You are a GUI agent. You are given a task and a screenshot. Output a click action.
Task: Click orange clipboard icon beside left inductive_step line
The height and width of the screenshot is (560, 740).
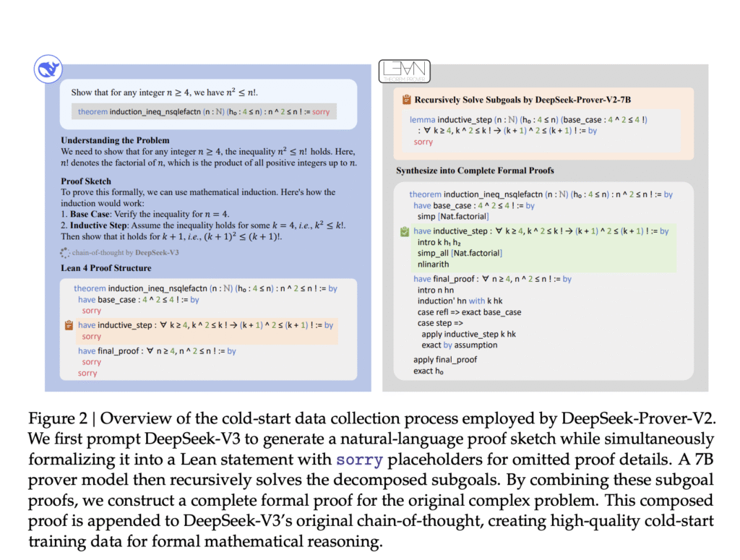[x=69, y=325]
